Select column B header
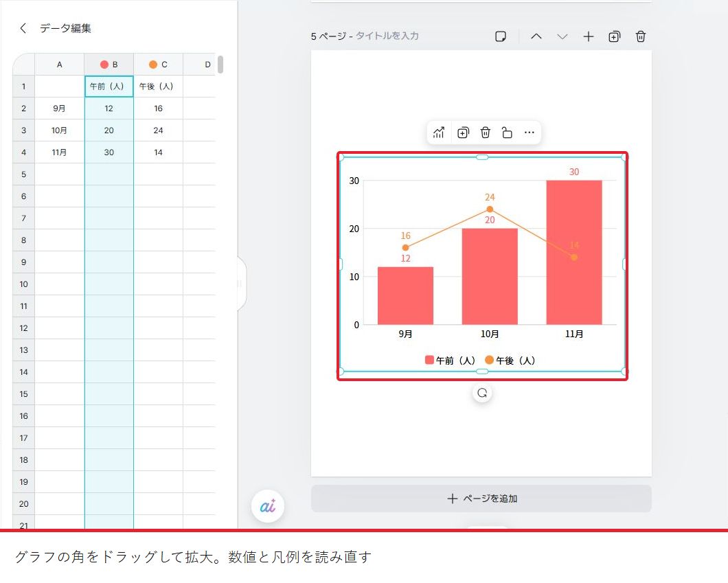Image resolution: width=728 pixels, height=583 pixels. pyautogui.click(x=109, y=65)
